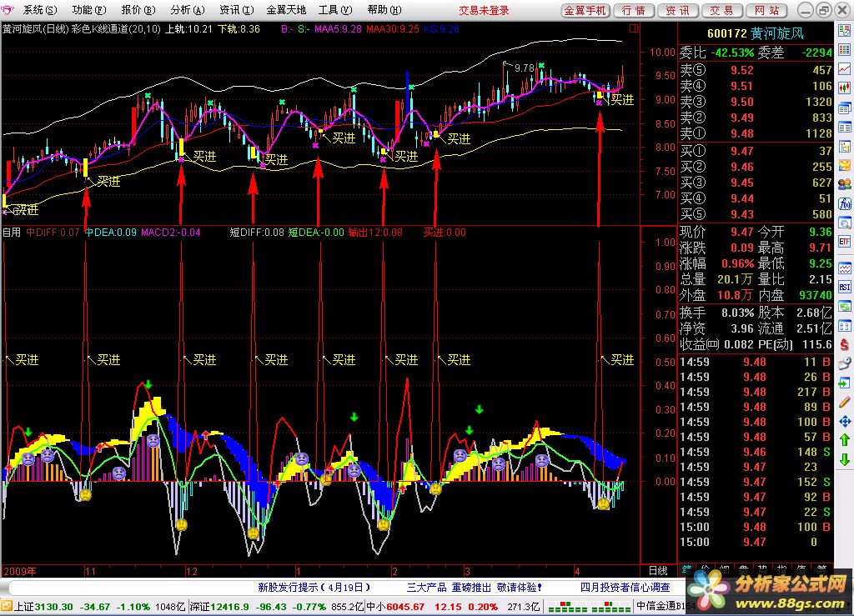Click the 自用 indicator name label
The height and width of the screenshot is (616, 854).
pos(12,233)
